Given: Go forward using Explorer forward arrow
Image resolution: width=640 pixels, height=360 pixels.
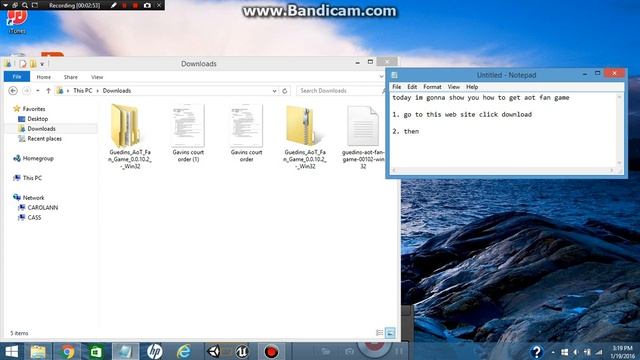Looking at the screenshot, I should pyautogui.click(x=26, y=91).
